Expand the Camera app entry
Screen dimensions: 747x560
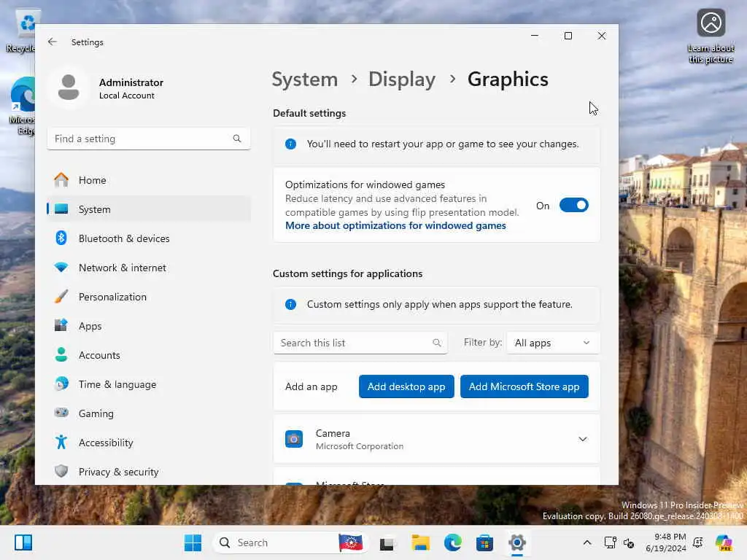[582, 439]
